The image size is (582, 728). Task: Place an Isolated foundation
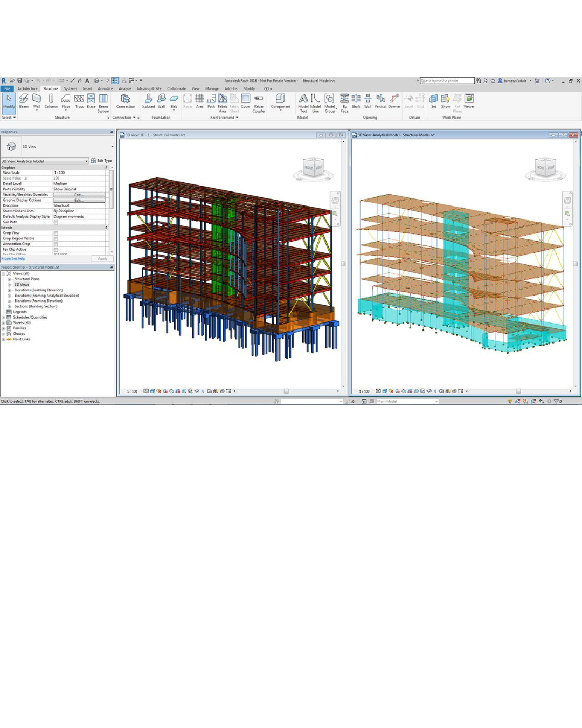149,101
